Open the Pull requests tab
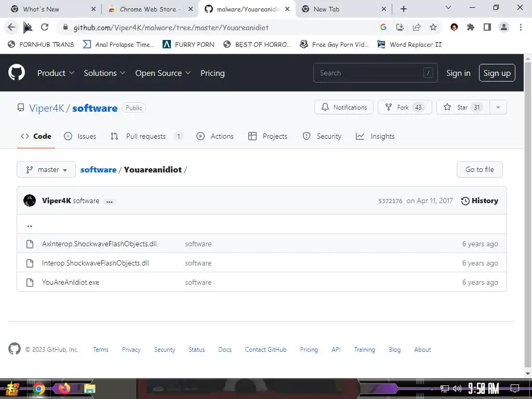Viewport: 532px width, 399px height. (x=147, y=137)
